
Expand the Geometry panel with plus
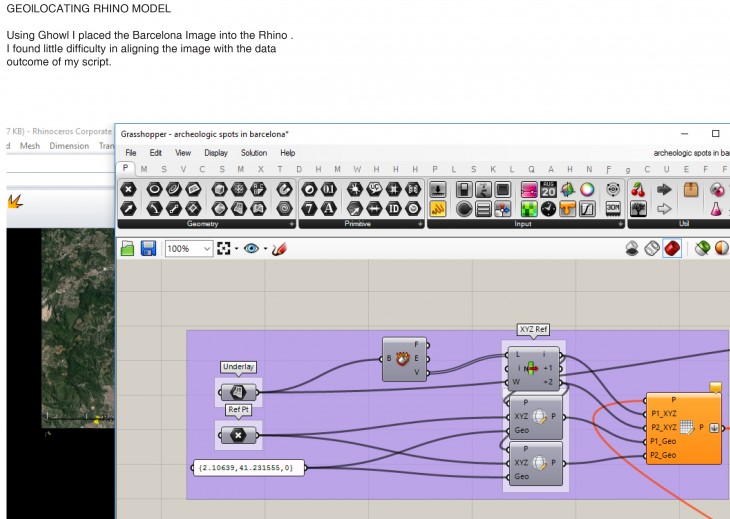click(291, 224)
